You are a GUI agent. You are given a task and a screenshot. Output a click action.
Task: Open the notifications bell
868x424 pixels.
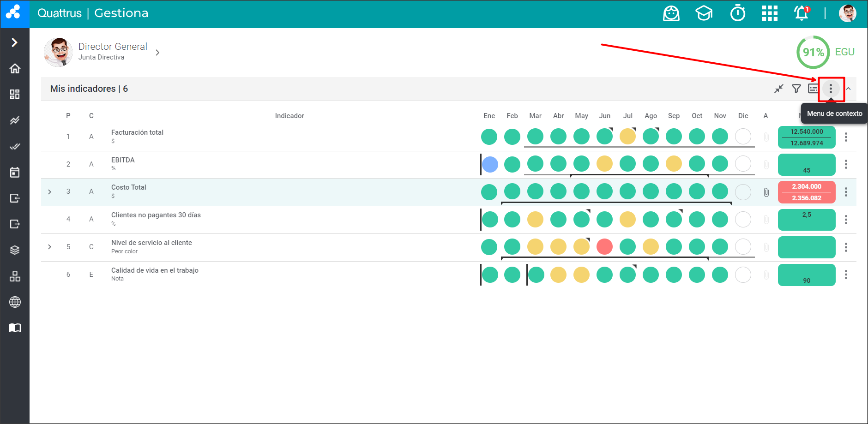(x=802, y=13)
